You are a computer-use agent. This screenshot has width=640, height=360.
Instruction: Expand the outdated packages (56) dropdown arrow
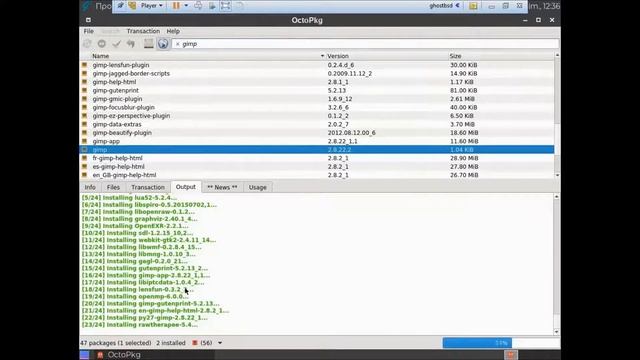click(220, 343)
